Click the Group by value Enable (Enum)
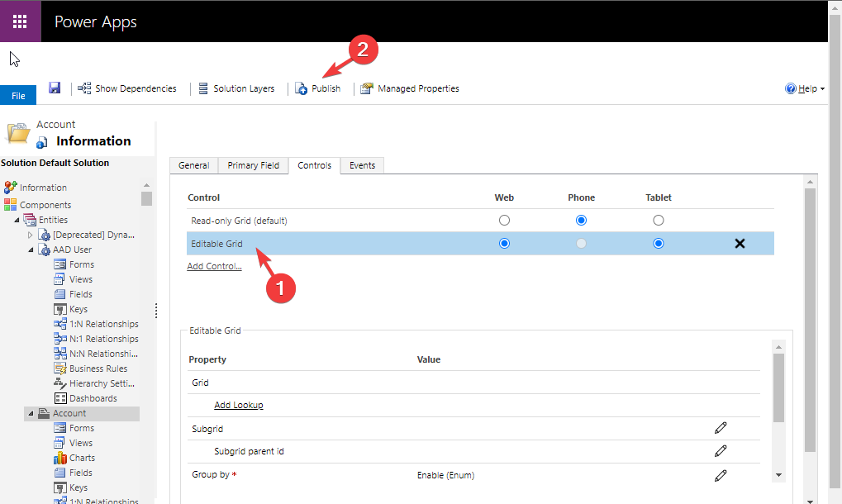This screenshot has height=504, width=842. (445, 476)
